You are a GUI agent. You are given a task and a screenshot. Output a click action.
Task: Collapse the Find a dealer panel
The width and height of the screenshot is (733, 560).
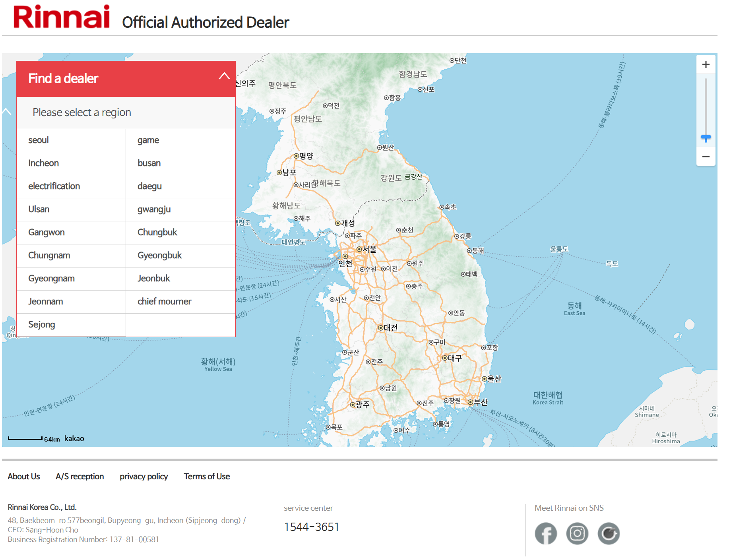[x=224, y=76]
